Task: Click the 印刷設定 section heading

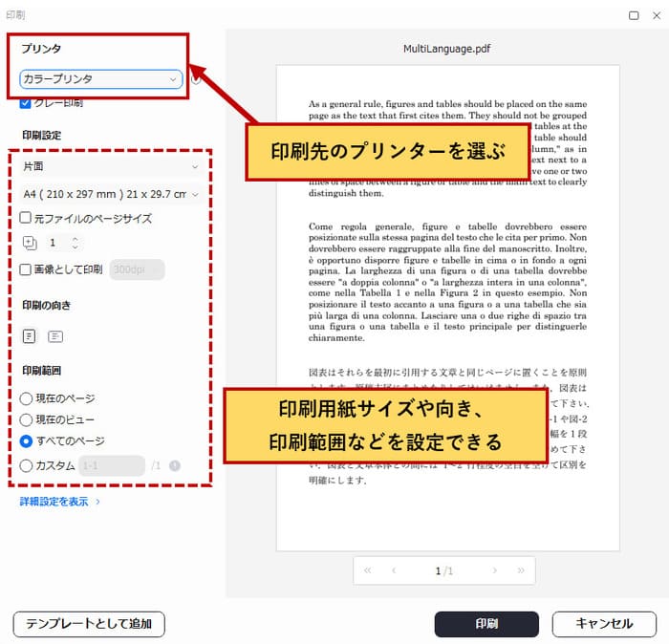Action: [41, 135]
